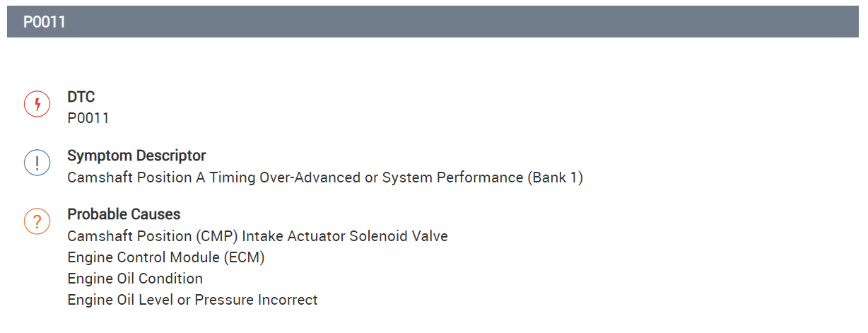Click the empty gray area of the header bar
The image size is (868, 333).
pos(459,22)
